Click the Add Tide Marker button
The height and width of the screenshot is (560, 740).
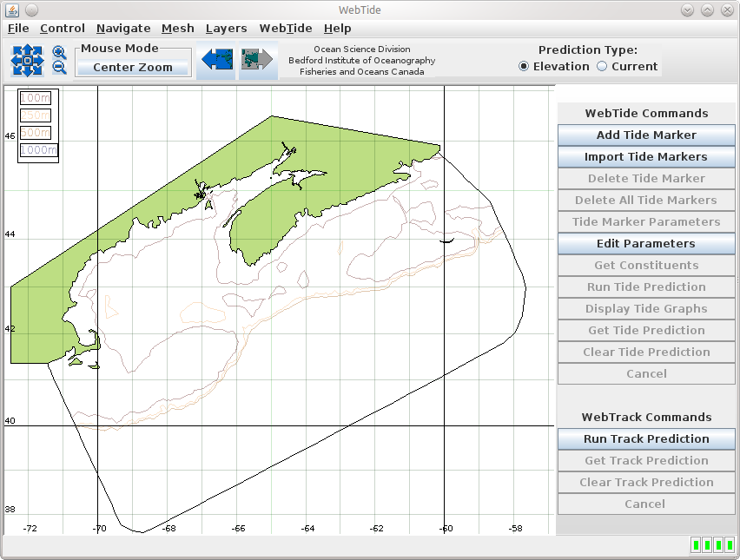[646, 135]
